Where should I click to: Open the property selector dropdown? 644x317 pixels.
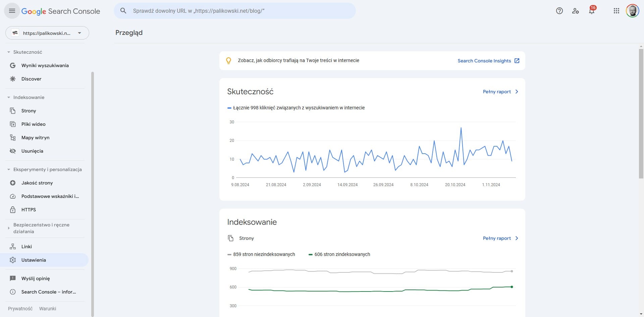pos(47,33)
